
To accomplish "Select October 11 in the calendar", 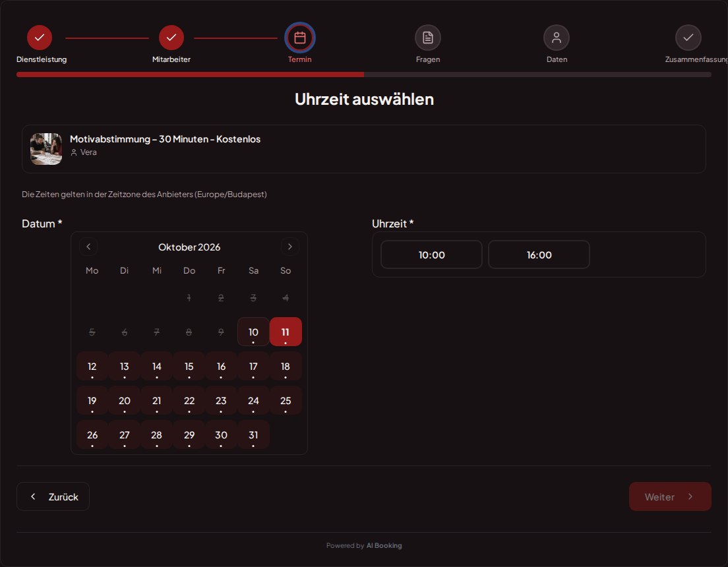I will pos(286,332).
